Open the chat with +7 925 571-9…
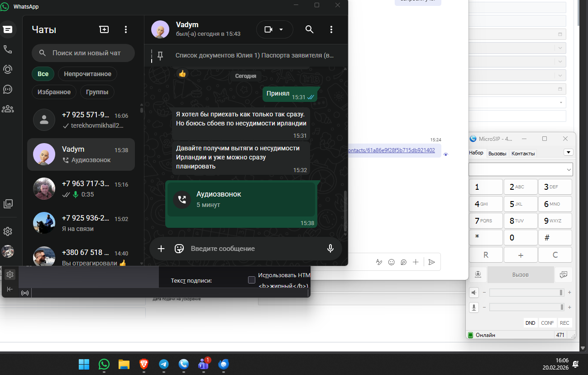 pos(81,120)
